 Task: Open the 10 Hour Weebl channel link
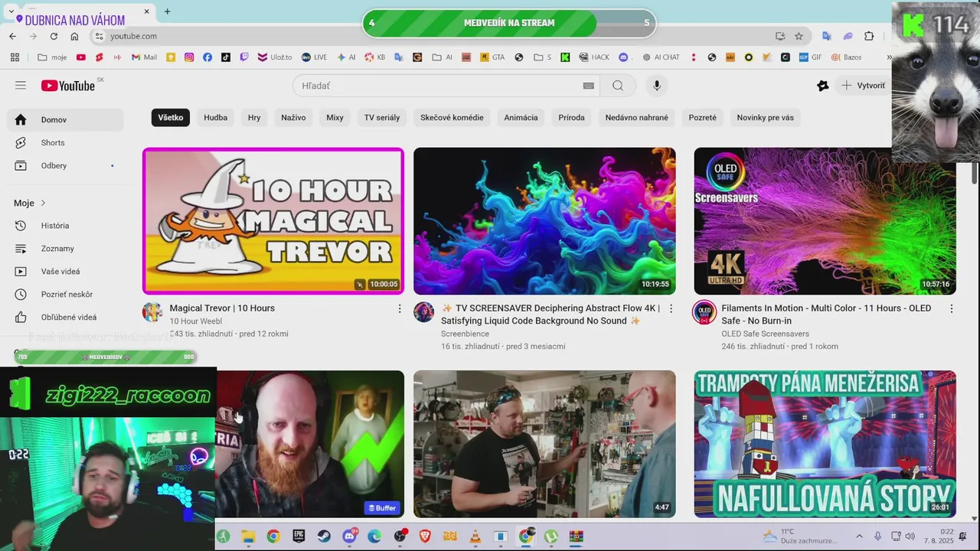pos(195,321)
